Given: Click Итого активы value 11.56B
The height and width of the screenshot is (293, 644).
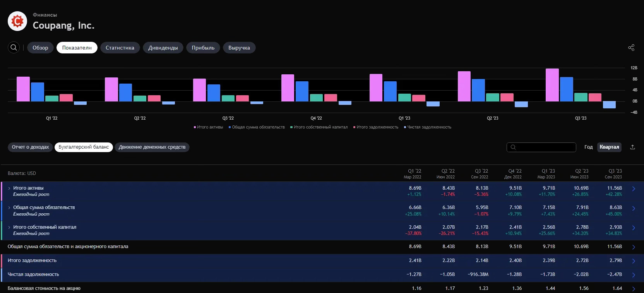Looking at the screenshot, I should tap(614, 188).
